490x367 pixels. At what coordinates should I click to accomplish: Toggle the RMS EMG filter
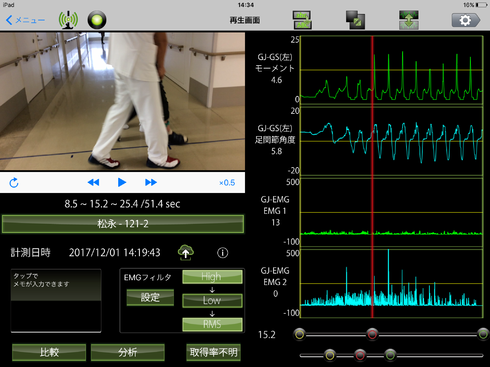pos(212,324)
